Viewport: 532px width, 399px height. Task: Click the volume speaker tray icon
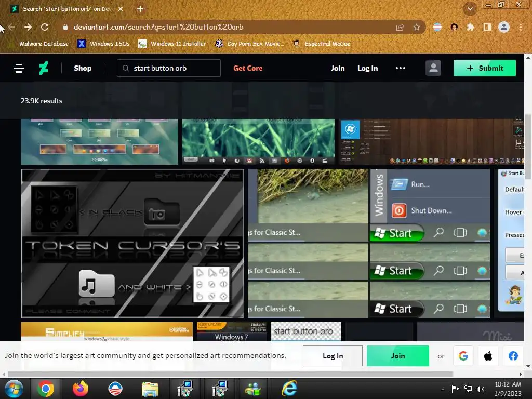click(x=481, y=389)
